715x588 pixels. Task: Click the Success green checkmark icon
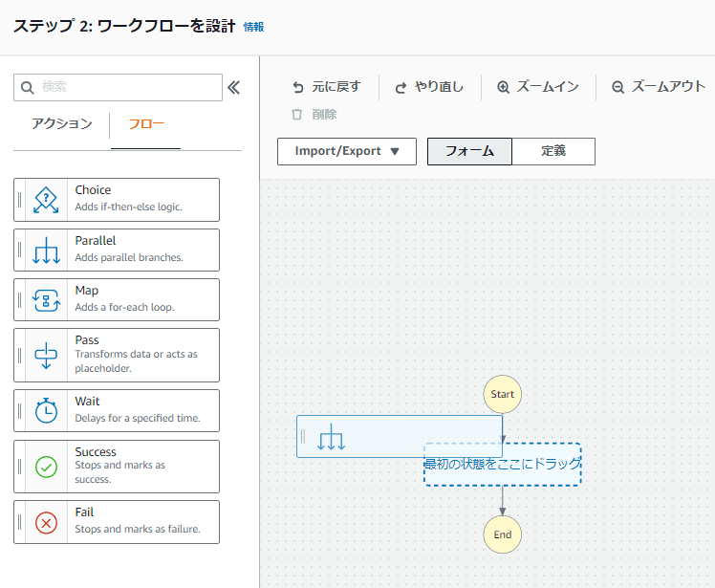pyautogui.click(x=46, y=467)
